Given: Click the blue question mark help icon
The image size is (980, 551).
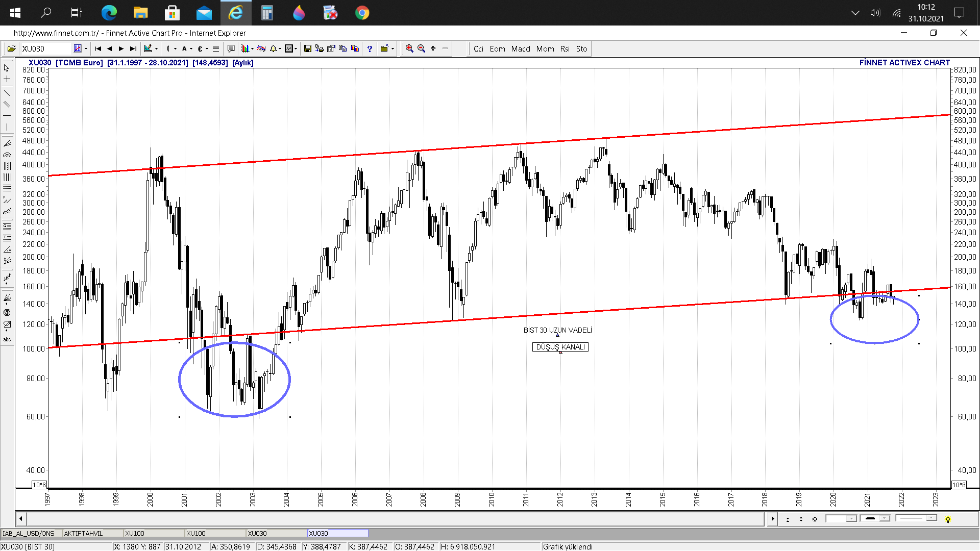Looking at the screenshot, I should tap(370, 49).
